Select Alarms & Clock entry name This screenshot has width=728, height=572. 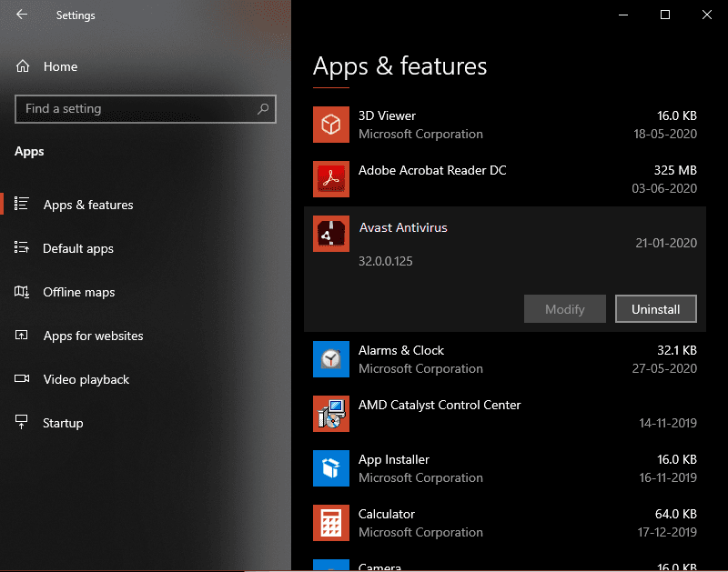click(401, 350)
